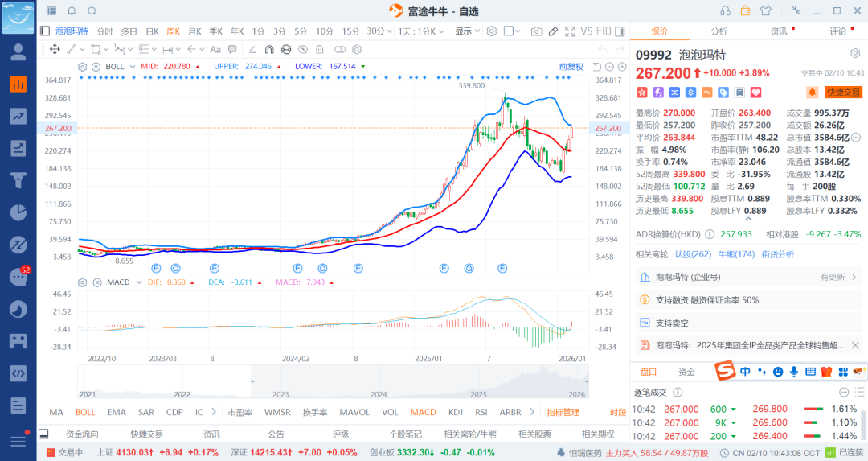Open chart layout square dropdown

point(512,31)
